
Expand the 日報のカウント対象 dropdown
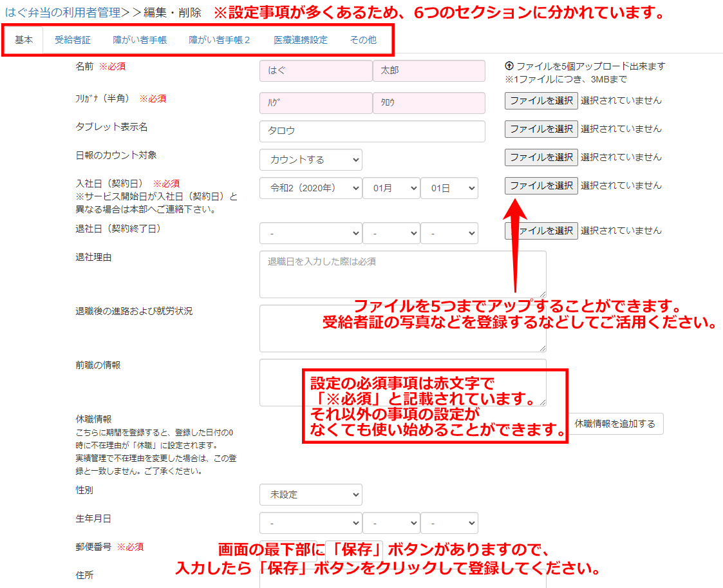[x=311, y=160]
